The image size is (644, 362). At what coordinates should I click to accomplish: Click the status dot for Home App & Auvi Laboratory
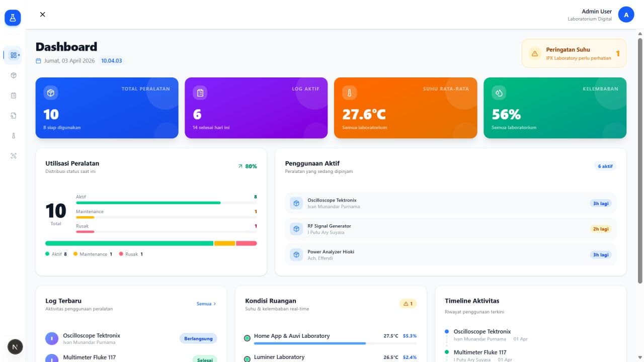pyautogui.click(x=247, y=338)
